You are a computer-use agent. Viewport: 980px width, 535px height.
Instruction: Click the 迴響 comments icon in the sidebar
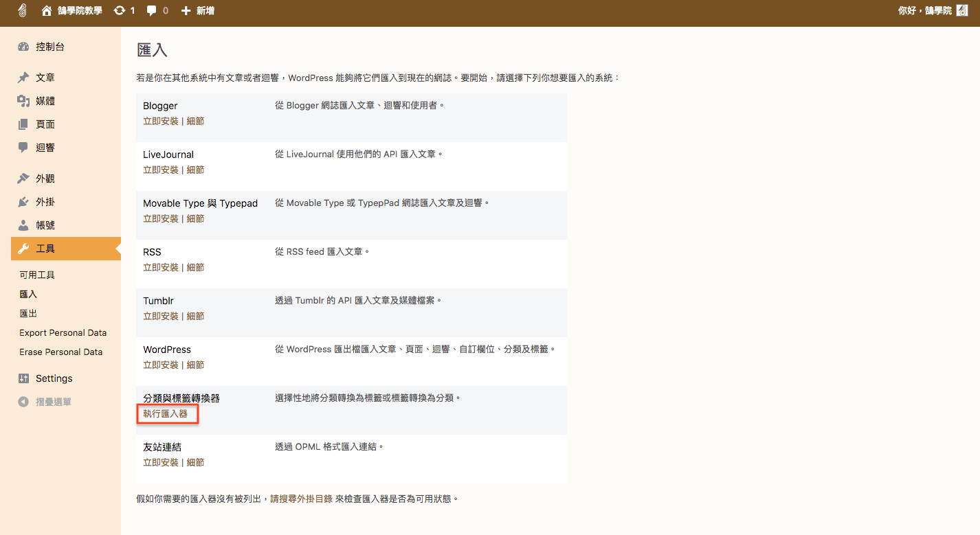(23, 148)
